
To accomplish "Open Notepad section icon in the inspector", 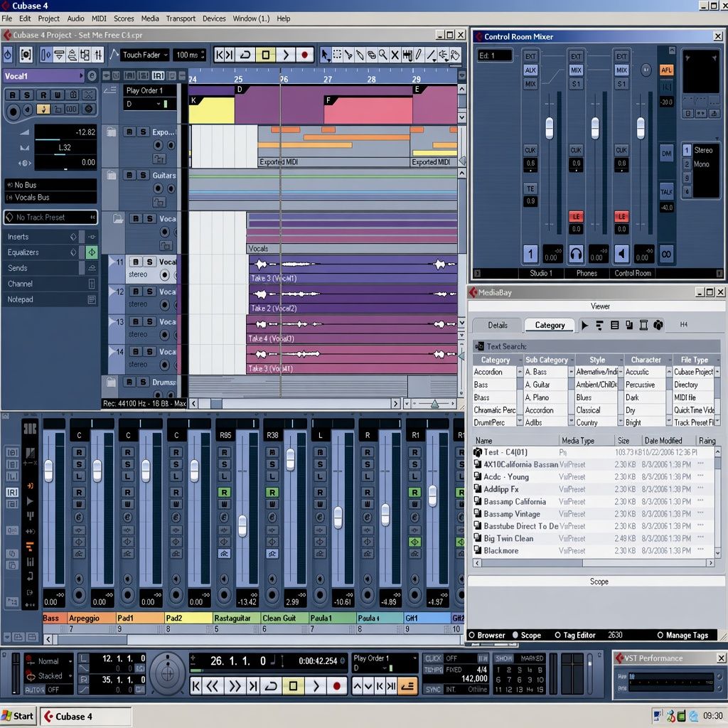I will 92,299.
